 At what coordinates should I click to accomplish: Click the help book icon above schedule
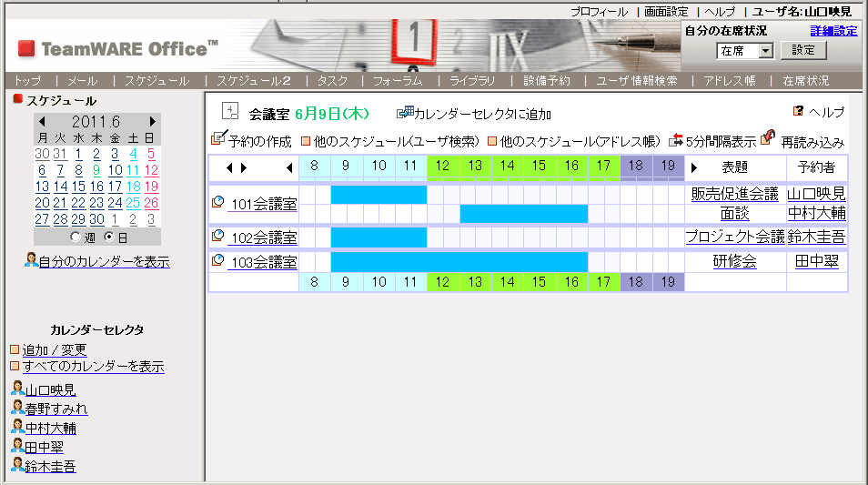(x=798, y=111)
